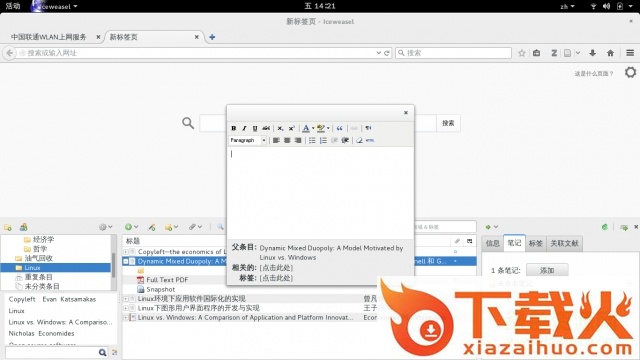Screen dimensions: 640x360
Task: Click inside the note text area
Action: click(x=320, y=193)
